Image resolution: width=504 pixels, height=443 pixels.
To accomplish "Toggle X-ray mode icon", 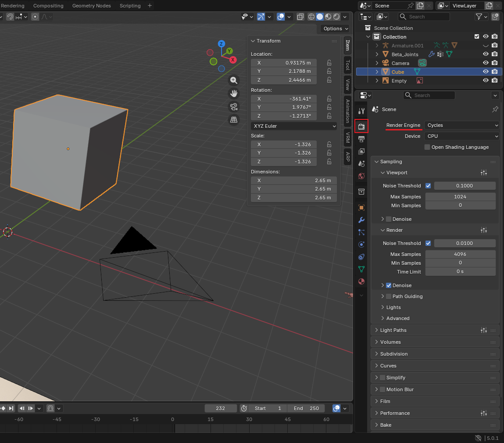I will [300, 17].
